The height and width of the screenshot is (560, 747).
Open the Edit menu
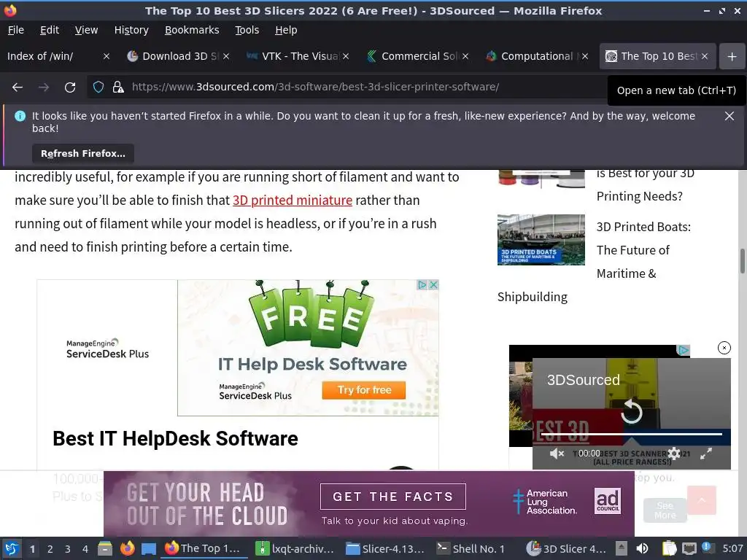pyautogui.click(x=50, y=30)
